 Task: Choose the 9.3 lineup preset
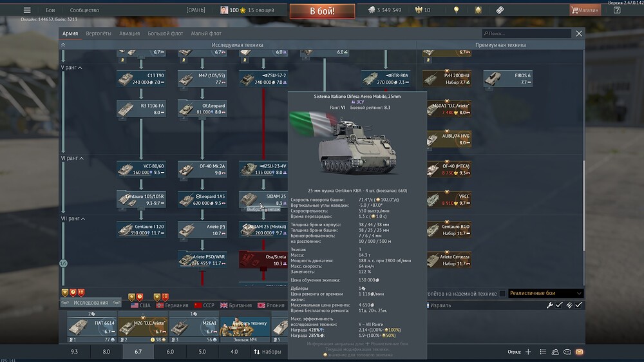point(74,352)
